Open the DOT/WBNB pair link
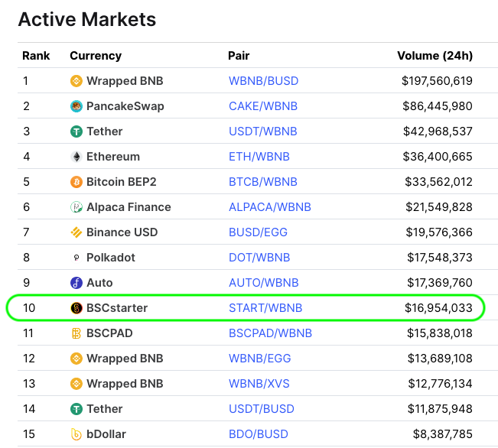The image size is (498, 448). tap(259, 258)
